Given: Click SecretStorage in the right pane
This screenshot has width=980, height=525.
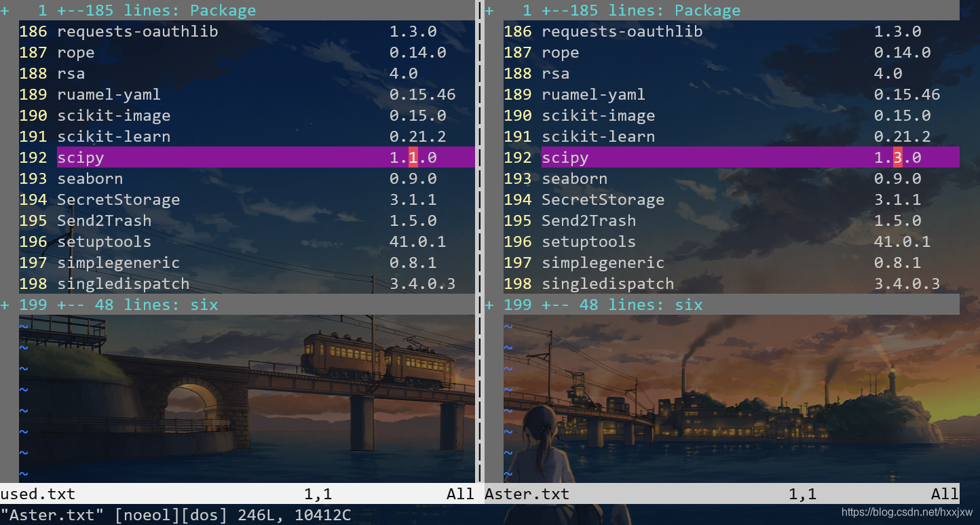Looking at the screenshot, I should (603, 199).
